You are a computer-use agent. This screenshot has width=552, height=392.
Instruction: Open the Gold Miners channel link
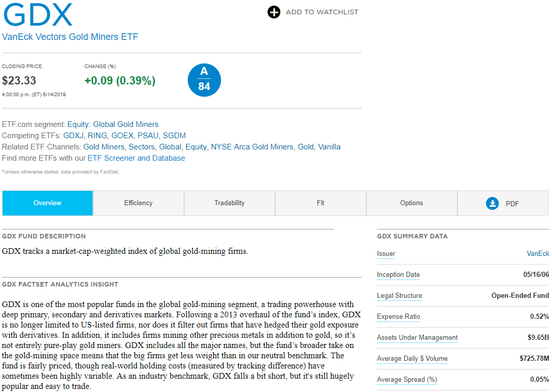click(104, 147)
